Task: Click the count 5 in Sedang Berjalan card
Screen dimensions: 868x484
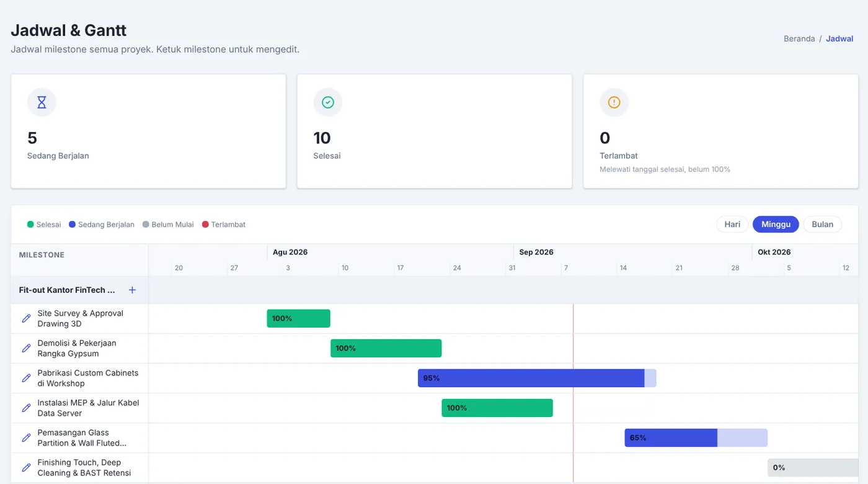Action: tap(32, 138)
